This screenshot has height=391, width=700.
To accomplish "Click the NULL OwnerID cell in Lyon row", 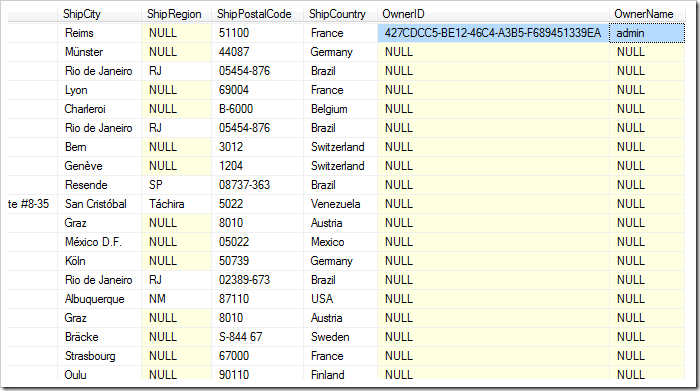I will tap(493, 90).
